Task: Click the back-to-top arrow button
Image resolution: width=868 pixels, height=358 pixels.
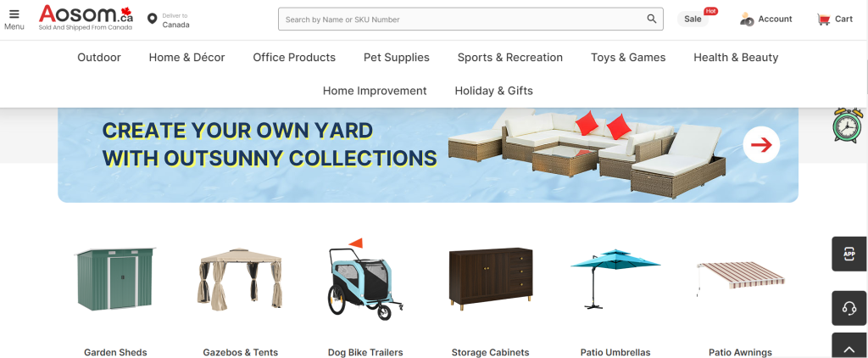Action: [849, 348]
